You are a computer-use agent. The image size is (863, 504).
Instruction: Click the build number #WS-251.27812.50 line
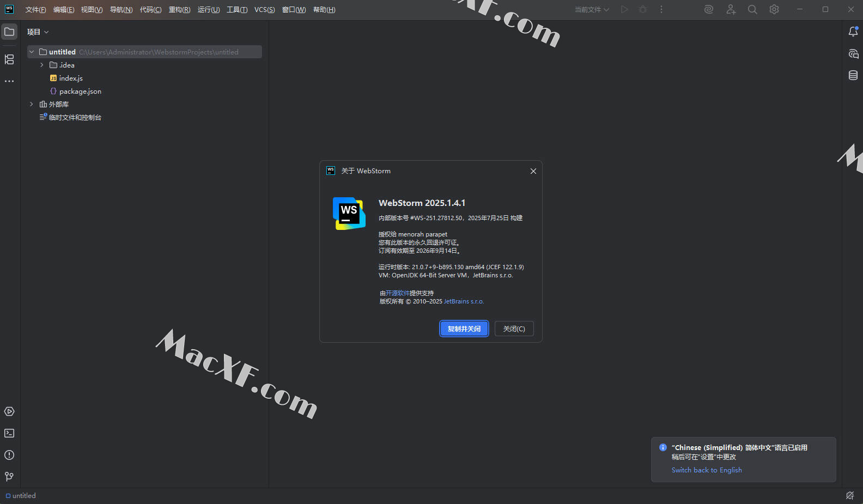(451, 218)
